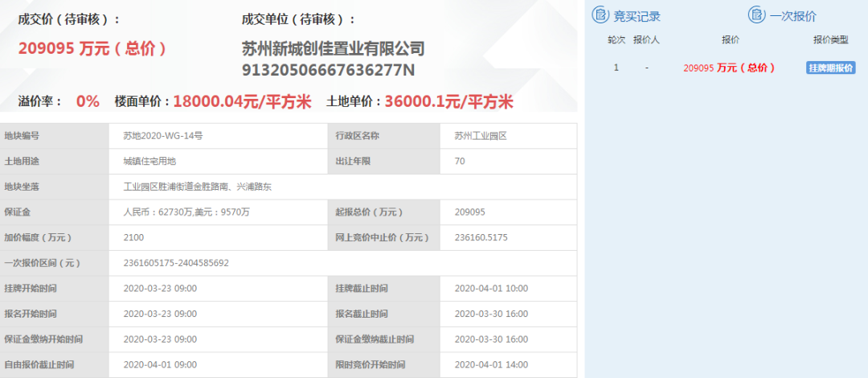Click the 土地用途 label cell
Viewport: 868px width, 378px height.
click(x=55, y=162)
